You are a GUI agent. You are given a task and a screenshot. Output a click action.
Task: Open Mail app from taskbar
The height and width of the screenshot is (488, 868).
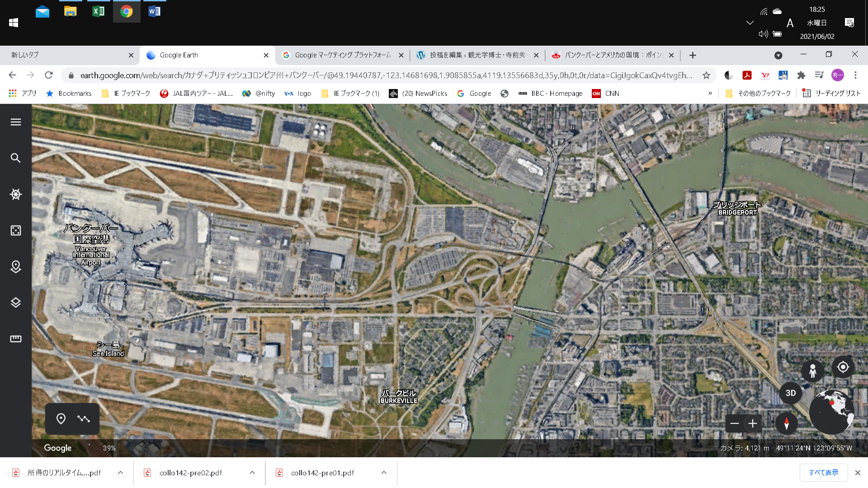(x=42, y=11)
